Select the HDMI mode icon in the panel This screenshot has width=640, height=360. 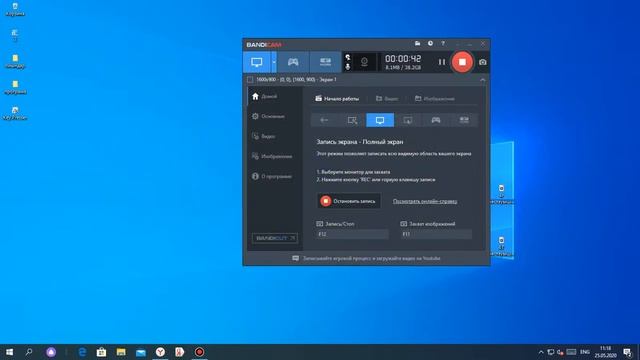(x=464, y=120)
